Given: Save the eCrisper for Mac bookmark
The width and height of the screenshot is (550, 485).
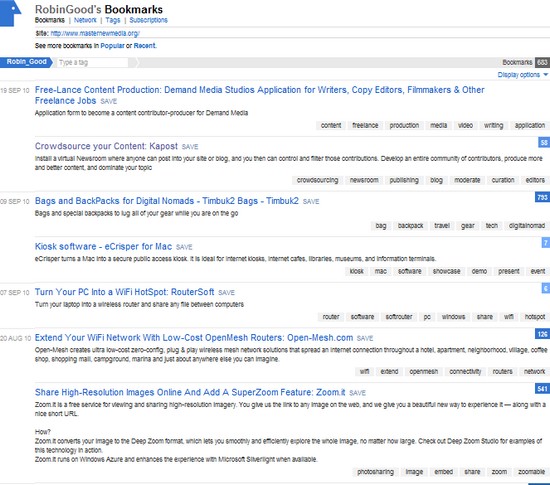Looking at the screenshot, I should click(184, 247).
